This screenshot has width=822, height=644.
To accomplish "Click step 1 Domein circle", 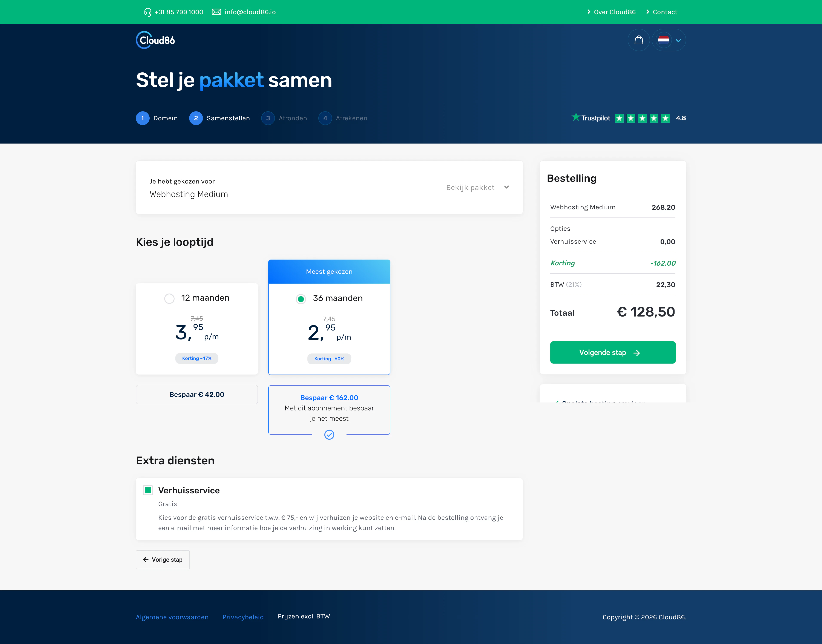I will [143, 118].
